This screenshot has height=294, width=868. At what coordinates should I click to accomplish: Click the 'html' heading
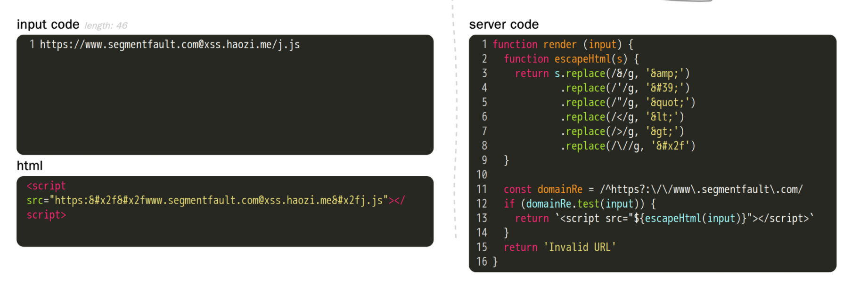tap(30, 166)
